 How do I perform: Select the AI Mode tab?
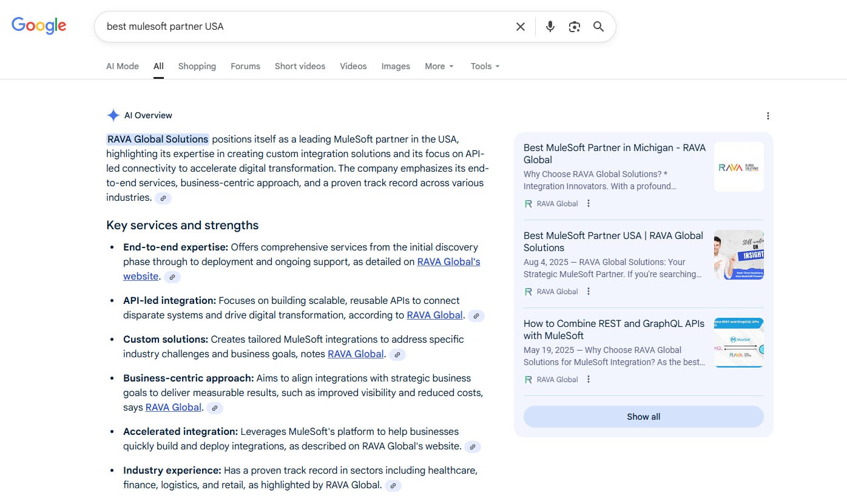coord(122,66)
